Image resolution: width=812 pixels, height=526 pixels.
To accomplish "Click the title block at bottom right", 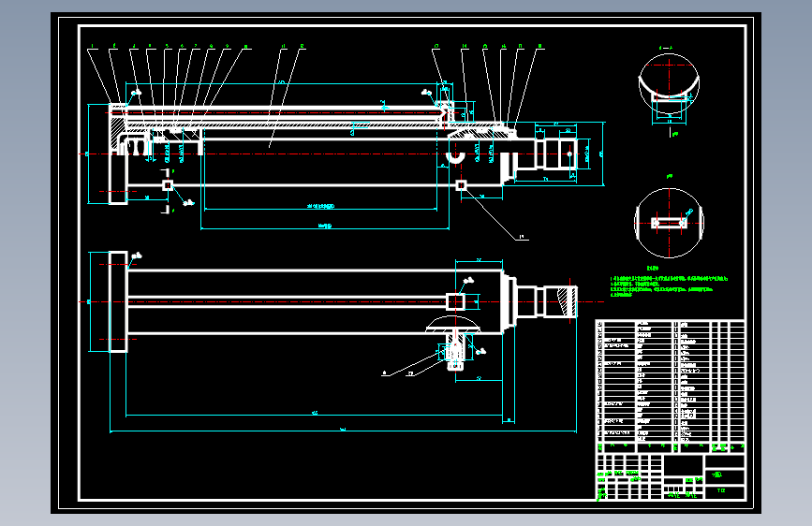I will [670, 476].
